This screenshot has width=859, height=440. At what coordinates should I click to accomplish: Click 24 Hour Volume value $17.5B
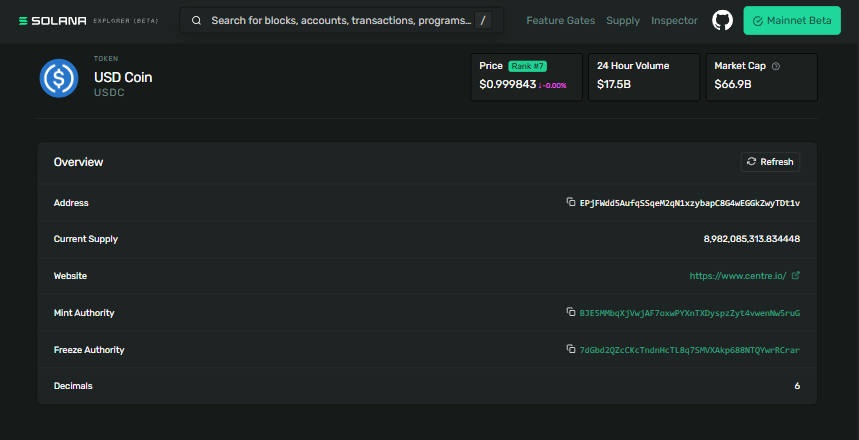click(614, 85)
